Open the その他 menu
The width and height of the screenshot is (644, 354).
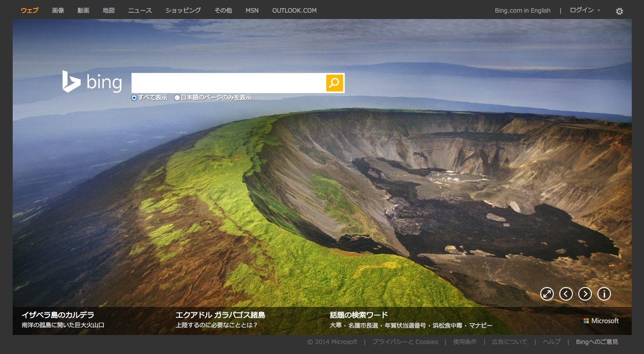[223, 10]
